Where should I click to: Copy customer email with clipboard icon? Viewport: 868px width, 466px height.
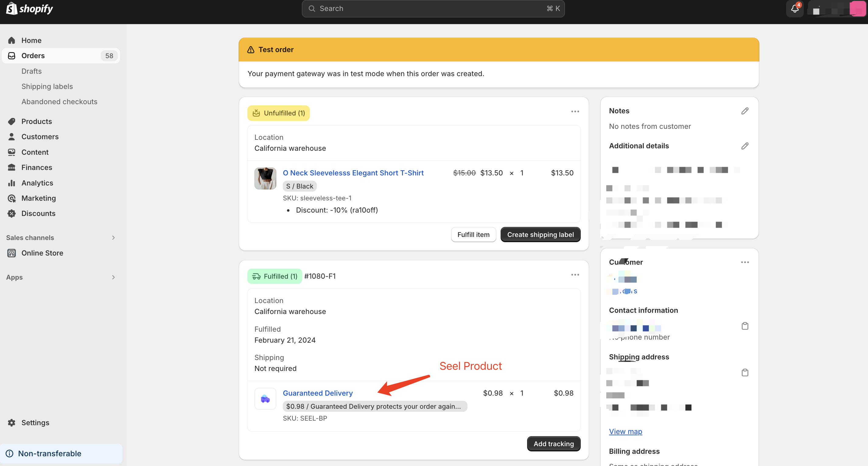point(745,326)
